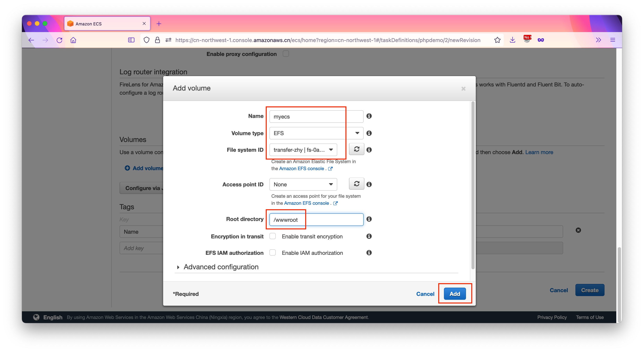Remove the Name tag row icon

tap(578, 230)
